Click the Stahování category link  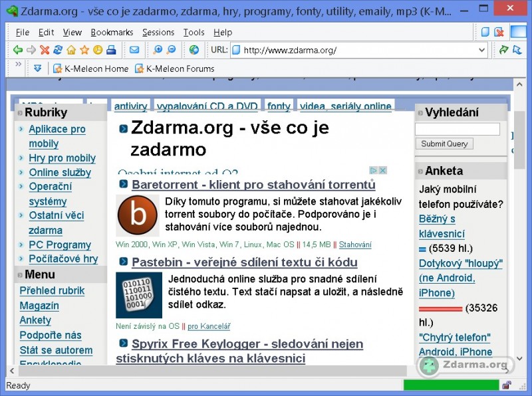pyautogui.click(x=355, y=245)
